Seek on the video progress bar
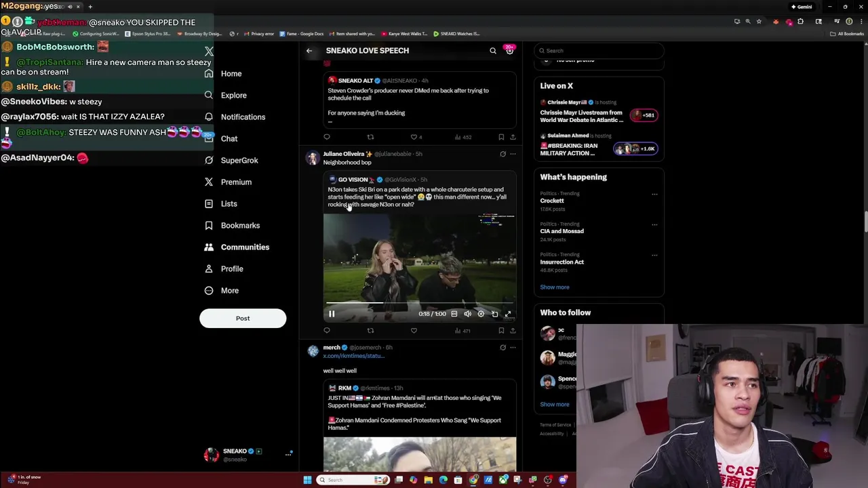Image resolution: width=868 pixels, height=488 pixels. click(x=419, y=303)
